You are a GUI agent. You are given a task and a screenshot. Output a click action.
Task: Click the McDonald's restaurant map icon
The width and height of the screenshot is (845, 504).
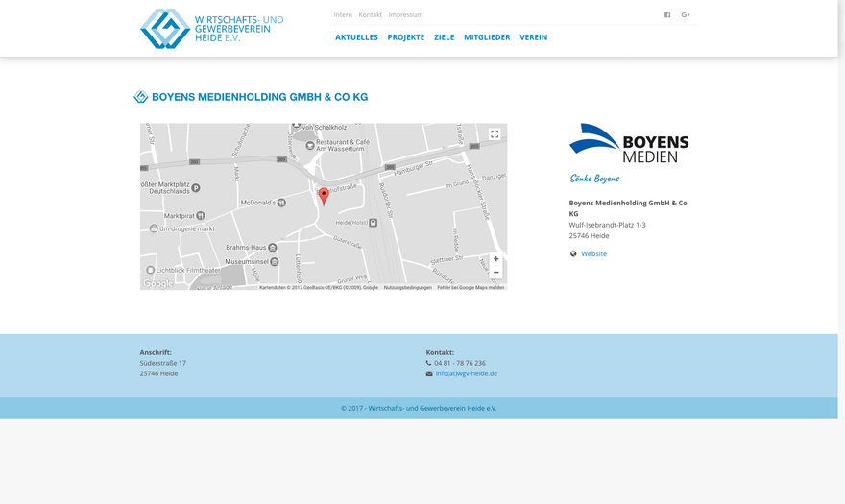pos(281,203)
